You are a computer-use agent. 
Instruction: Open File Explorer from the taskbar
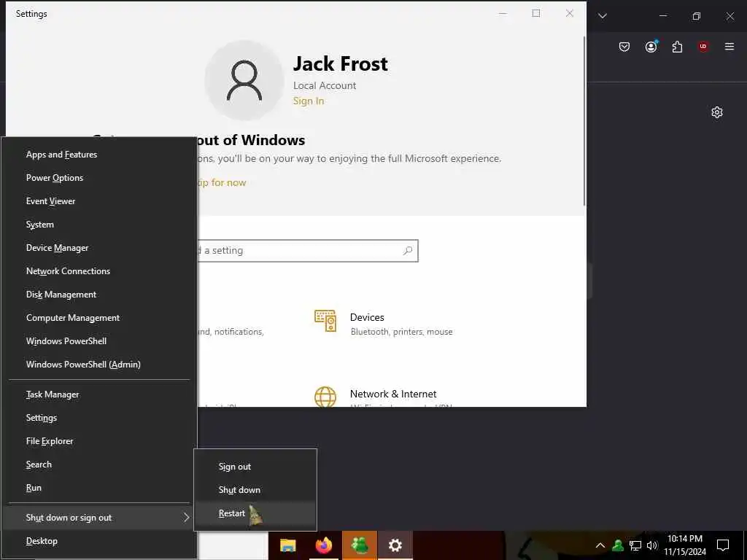[x=287, y=545]
